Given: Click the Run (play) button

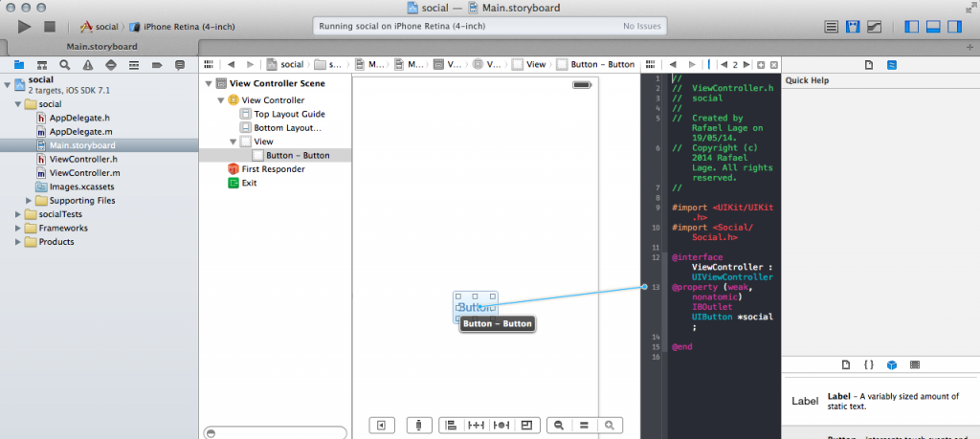Looking at the screenshot, I should 25,27.
